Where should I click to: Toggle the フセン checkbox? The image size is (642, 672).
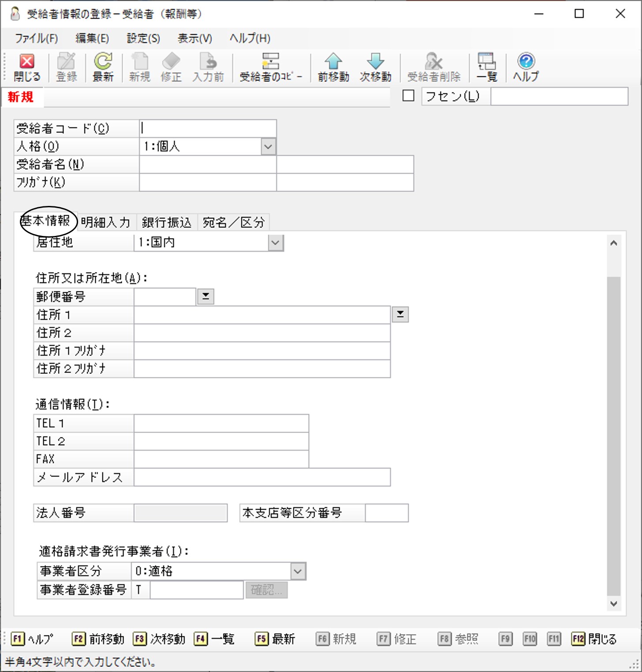click(x=409, y=96)
